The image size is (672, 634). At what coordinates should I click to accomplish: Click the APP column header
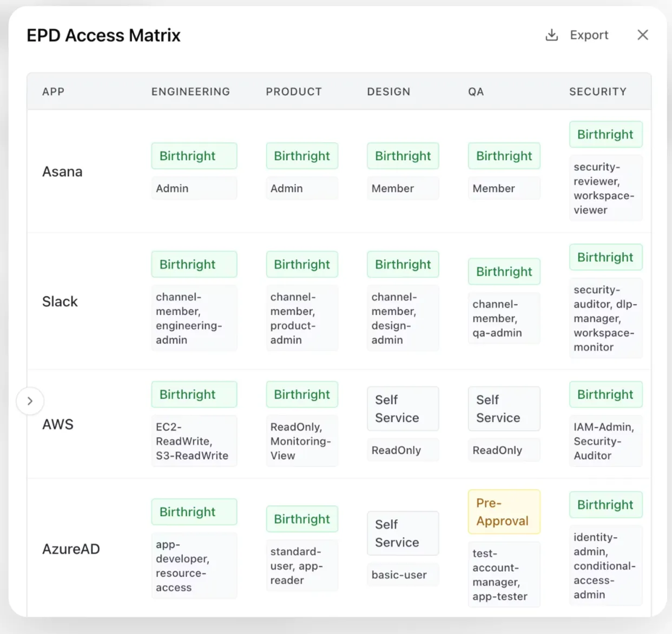(x=54, y=91)
